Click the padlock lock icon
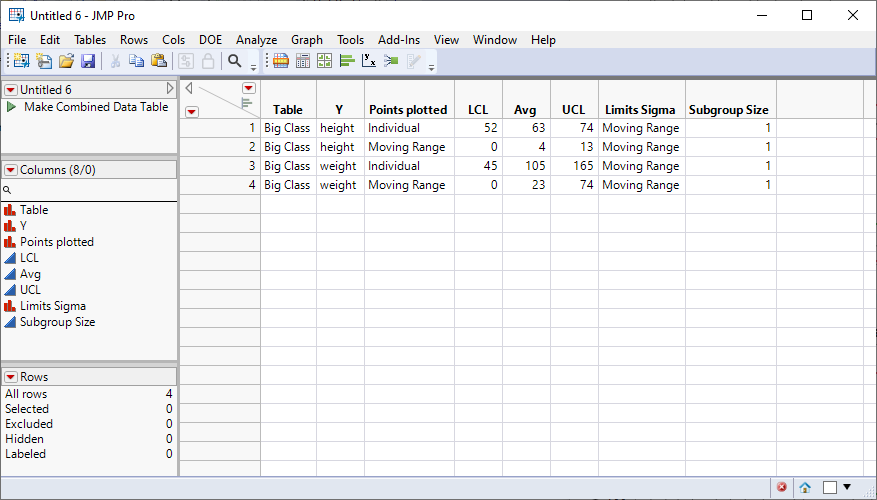Viewport: 877px width, 500px height. click(x=208, y=61)
